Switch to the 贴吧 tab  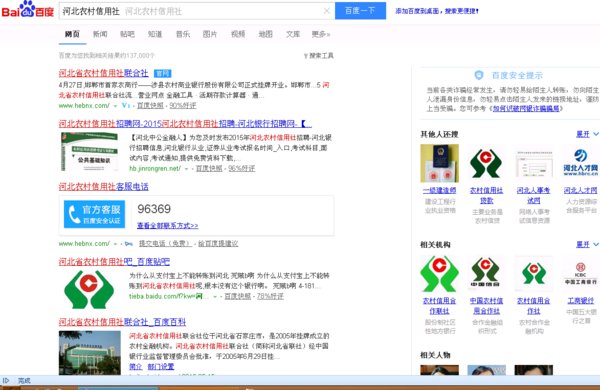(x=127, y=34)
